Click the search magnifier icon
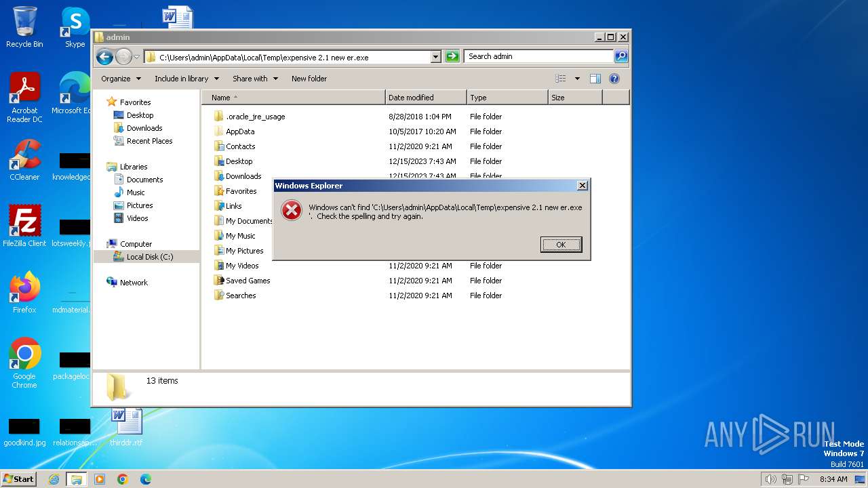This screenshot has width=868, height=488. 620,57
